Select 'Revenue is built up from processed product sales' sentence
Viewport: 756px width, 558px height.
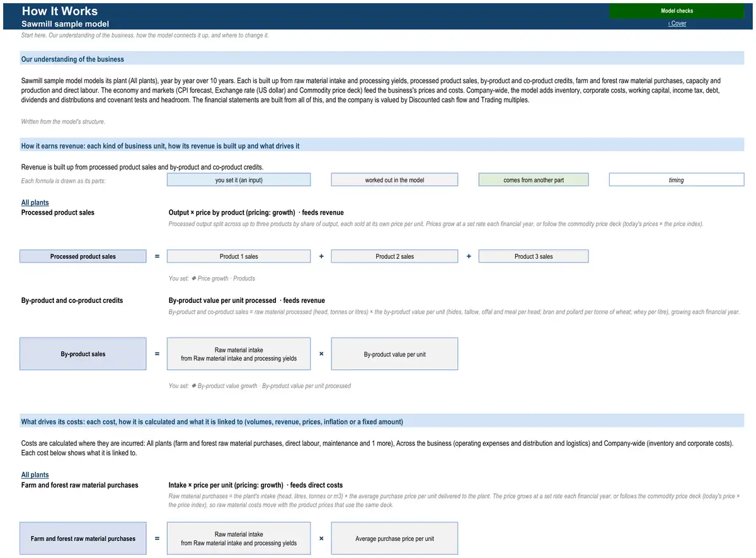142,168
